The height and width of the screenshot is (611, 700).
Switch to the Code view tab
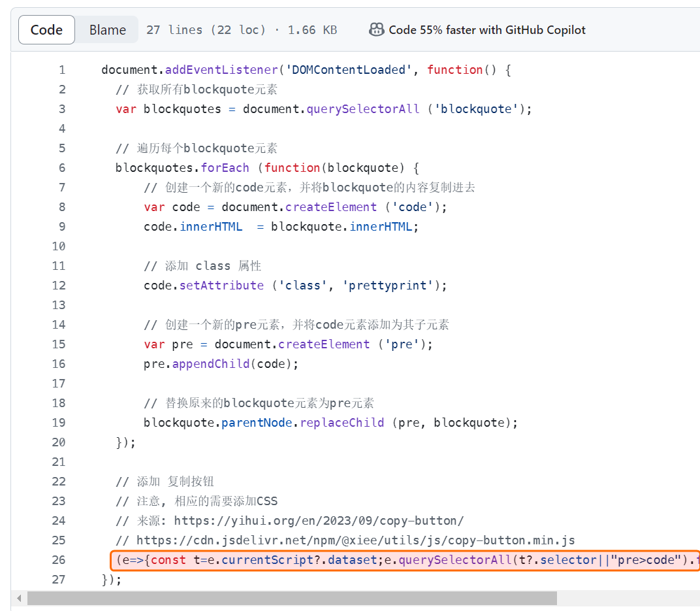(46, 30)
